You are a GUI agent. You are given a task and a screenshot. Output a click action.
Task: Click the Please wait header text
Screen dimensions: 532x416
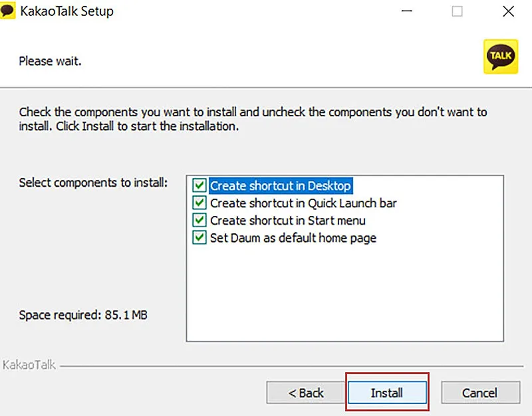point(50,61)
